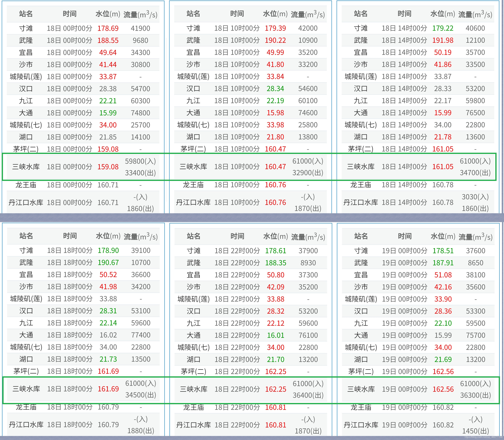Click 三峡水库 level 162.25 at 22时
Viewport: 504px width, 440px height.
pyautogui.click(x=275, y=389)
